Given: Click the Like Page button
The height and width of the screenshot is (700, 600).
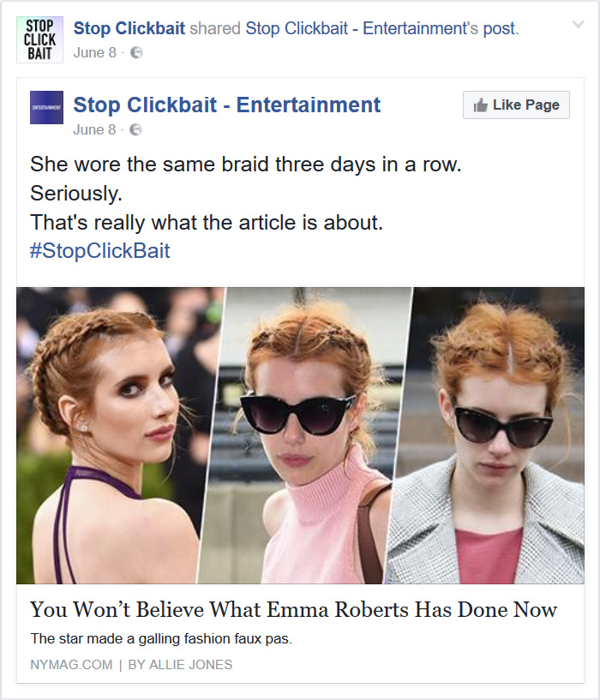Looking at the screenshot, I should (515, 105).
